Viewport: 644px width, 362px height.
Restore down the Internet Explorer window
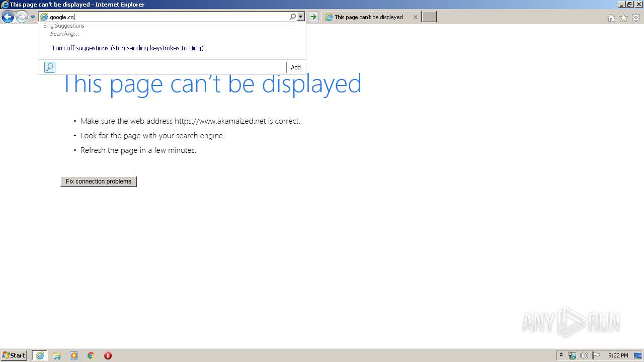[x=629, y=5]
